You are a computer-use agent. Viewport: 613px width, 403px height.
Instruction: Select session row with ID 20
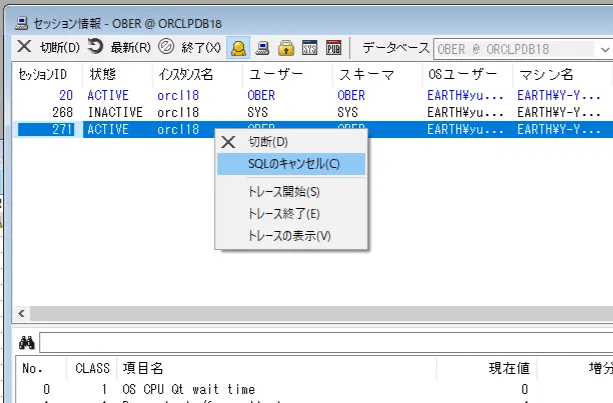click(313, 95)
